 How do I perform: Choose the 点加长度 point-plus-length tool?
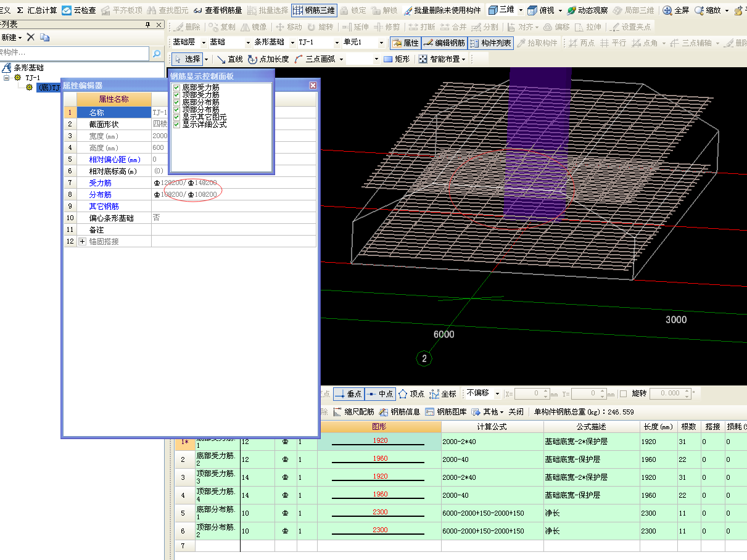pos(268,59)
